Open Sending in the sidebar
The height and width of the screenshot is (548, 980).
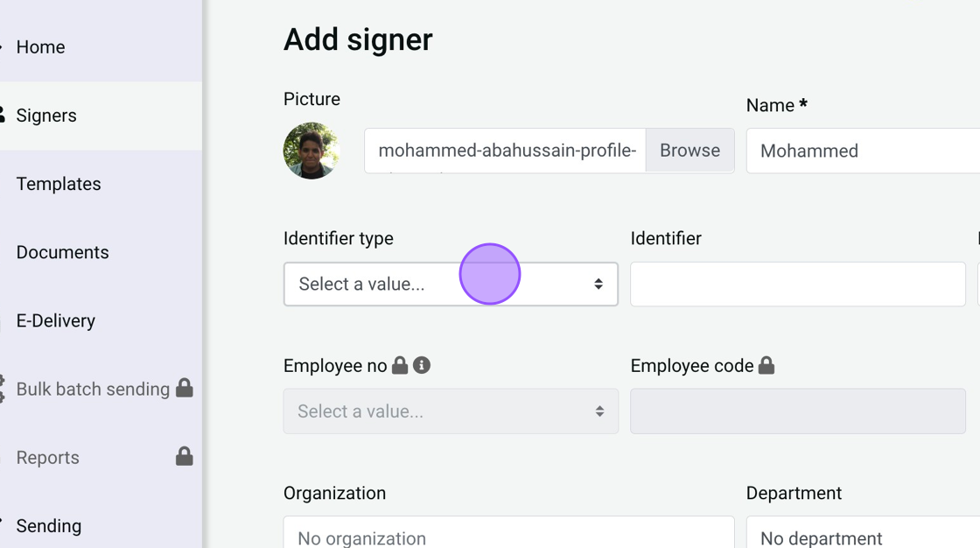[49, 525]
